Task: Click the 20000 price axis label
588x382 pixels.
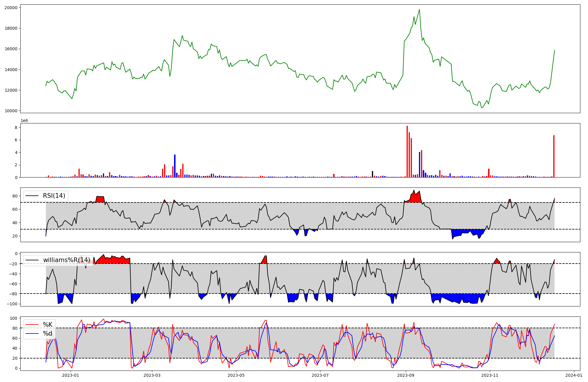Action: point(11,8)
